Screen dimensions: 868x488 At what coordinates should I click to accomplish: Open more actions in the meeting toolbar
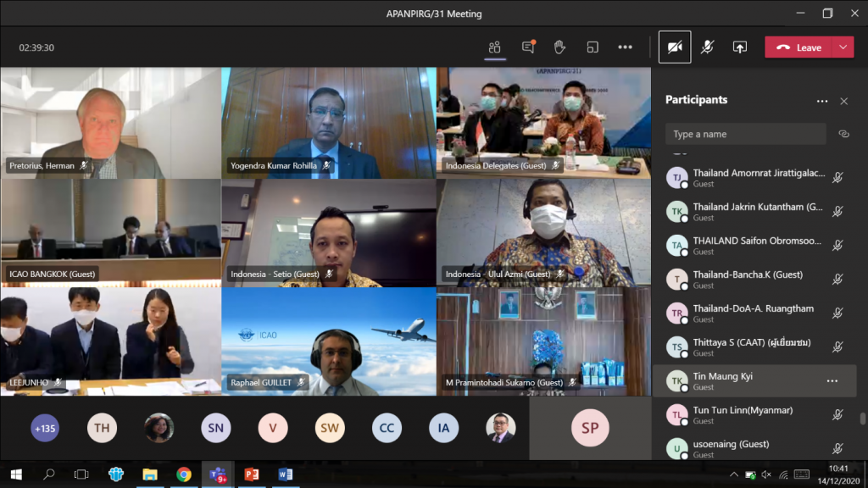point(625,47)
